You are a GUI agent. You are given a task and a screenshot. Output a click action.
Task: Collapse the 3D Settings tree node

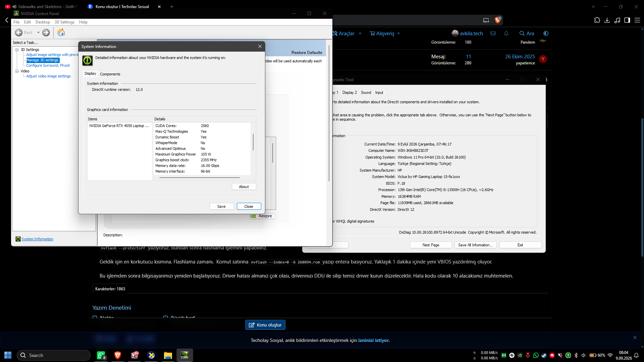pos(17,50)
